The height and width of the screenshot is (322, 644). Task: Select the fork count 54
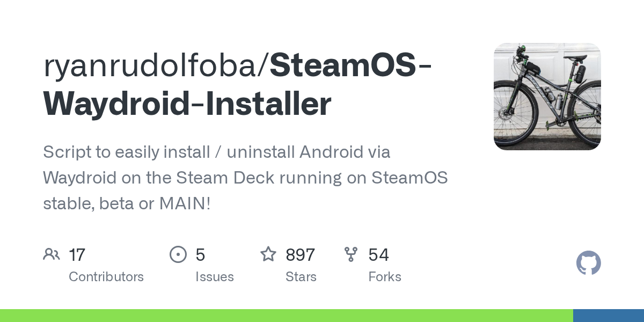[378, 255]
